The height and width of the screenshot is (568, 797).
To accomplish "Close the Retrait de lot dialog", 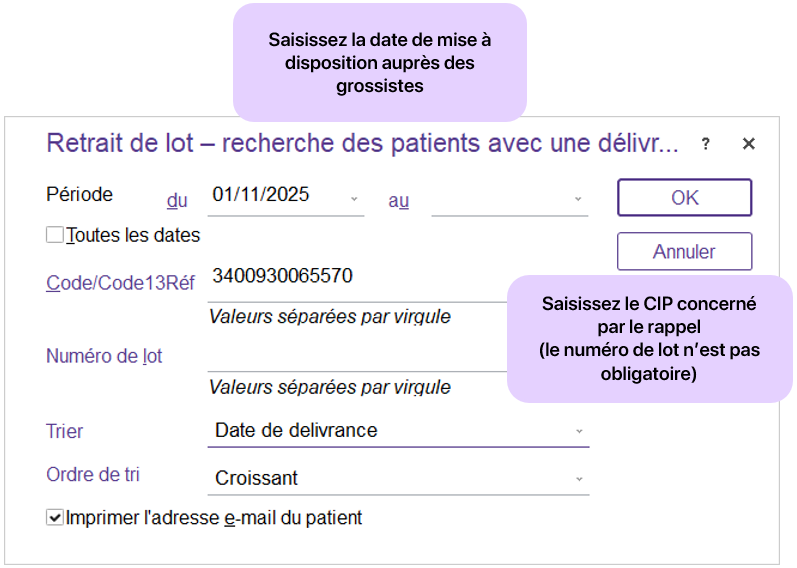I will pyautogui.click(x=748, y=144).
